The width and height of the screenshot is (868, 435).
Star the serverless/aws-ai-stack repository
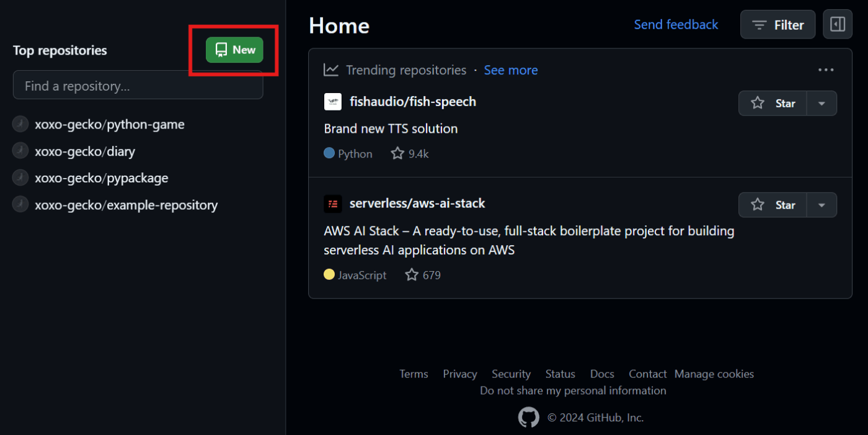[x=773, y=205]
